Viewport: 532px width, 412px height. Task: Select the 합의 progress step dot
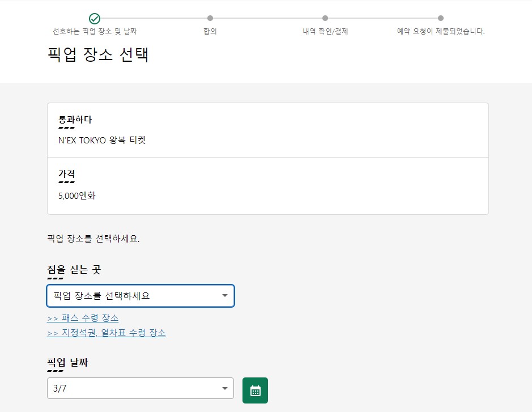[210, 18]
